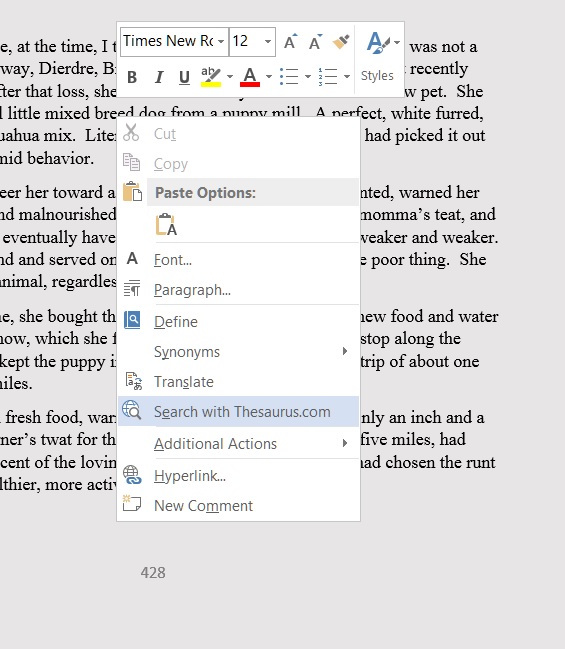
Task: Click the Paste Options header label
Action: coord(205,193)
